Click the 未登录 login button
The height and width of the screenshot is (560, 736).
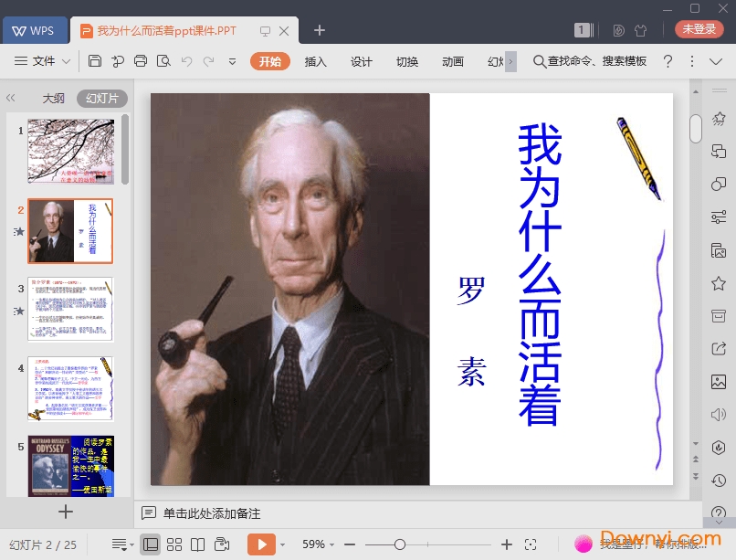pyautogui.click(x=698, y=28)
